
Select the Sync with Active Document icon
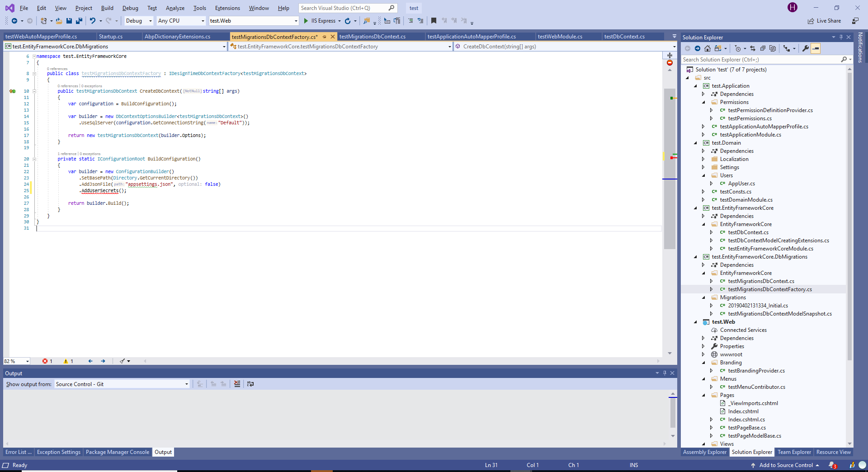coord(753,48)
